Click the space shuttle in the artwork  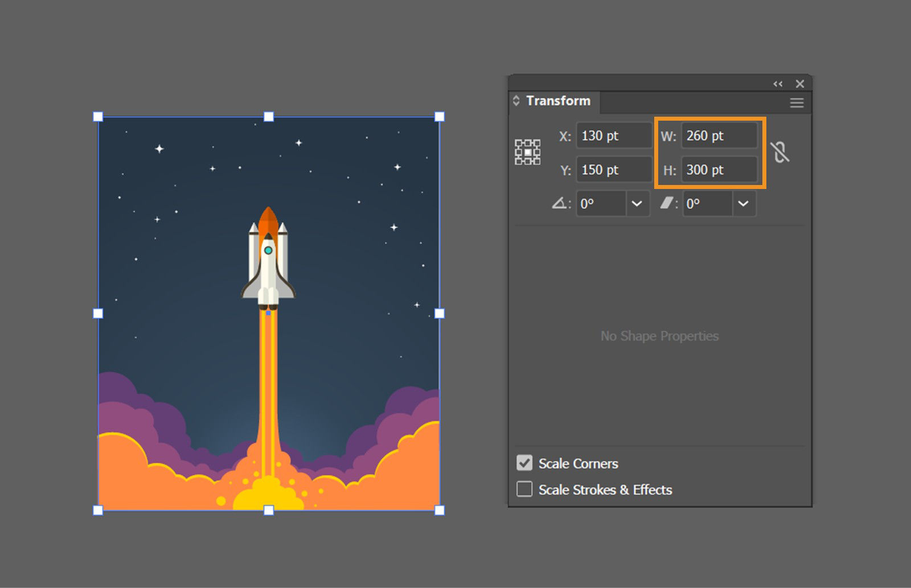268,259
